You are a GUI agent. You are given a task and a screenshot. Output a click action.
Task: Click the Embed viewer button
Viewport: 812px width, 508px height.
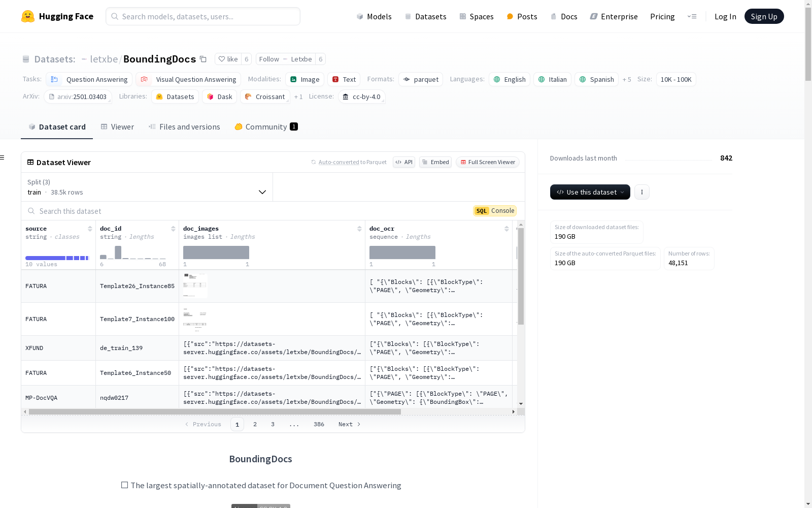coord(435,162)
